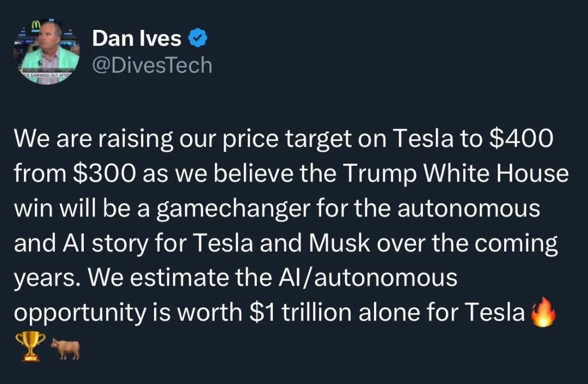Click the Dan Ives display name
Image resolution: width=588 pixels, height=384 pixels.
[137, 38]
